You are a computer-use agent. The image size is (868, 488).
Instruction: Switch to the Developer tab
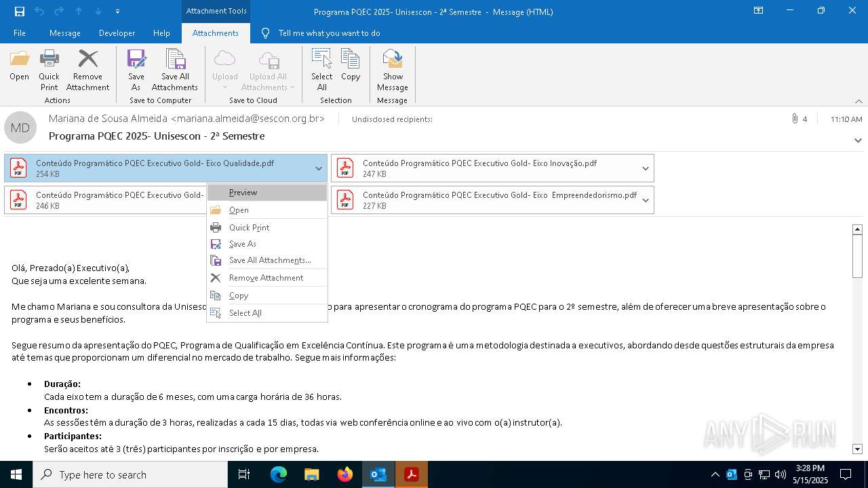[x=117, y=33]
